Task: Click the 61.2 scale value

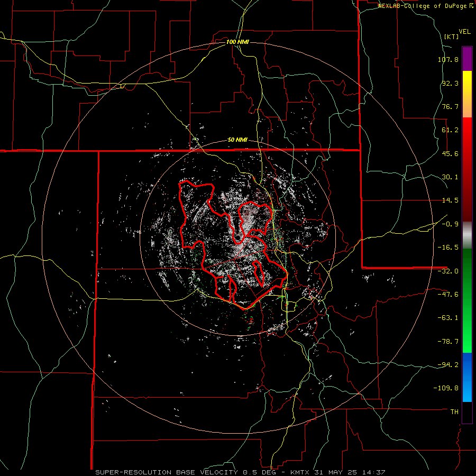Action: click(x=450, y=130)
